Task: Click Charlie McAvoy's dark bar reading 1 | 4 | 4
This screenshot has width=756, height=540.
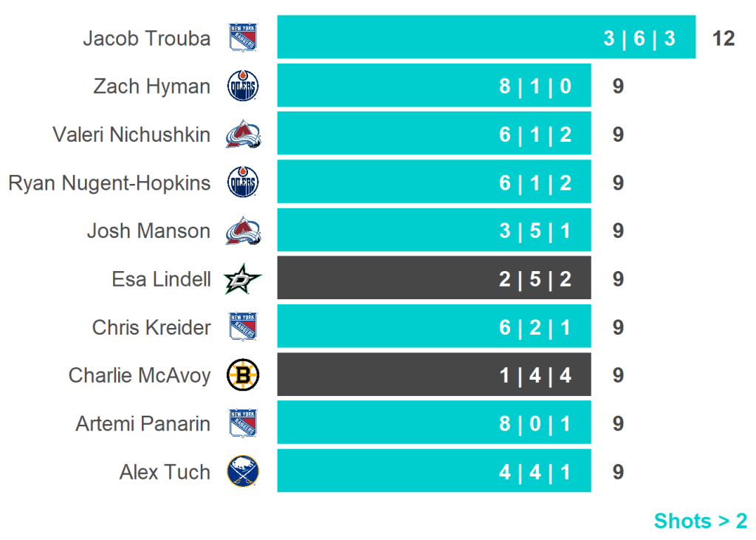Action: pos(433,375)
